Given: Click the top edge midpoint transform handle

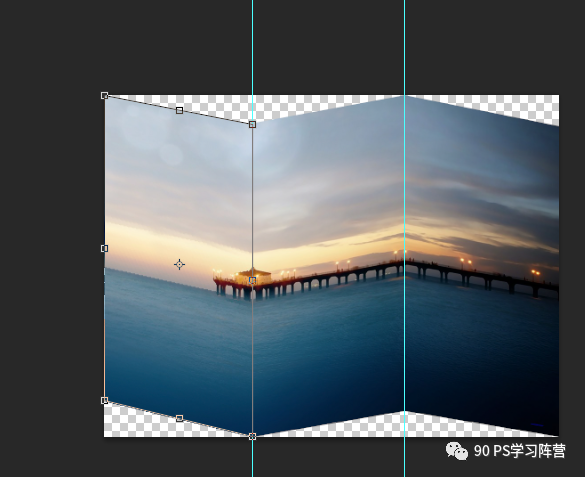Looking at the screenshot, I should (179, 110).
